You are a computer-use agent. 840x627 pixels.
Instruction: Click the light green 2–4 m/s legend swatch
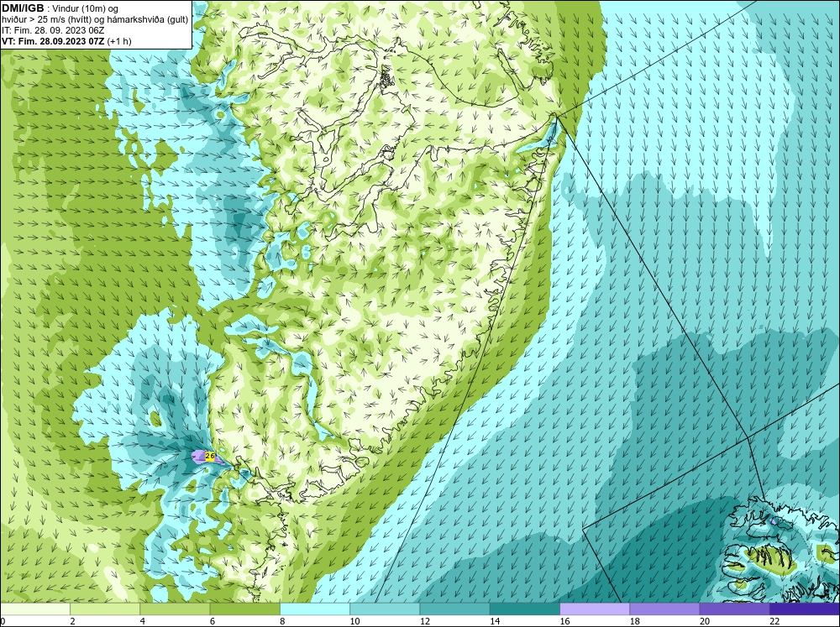pos(105,609)
